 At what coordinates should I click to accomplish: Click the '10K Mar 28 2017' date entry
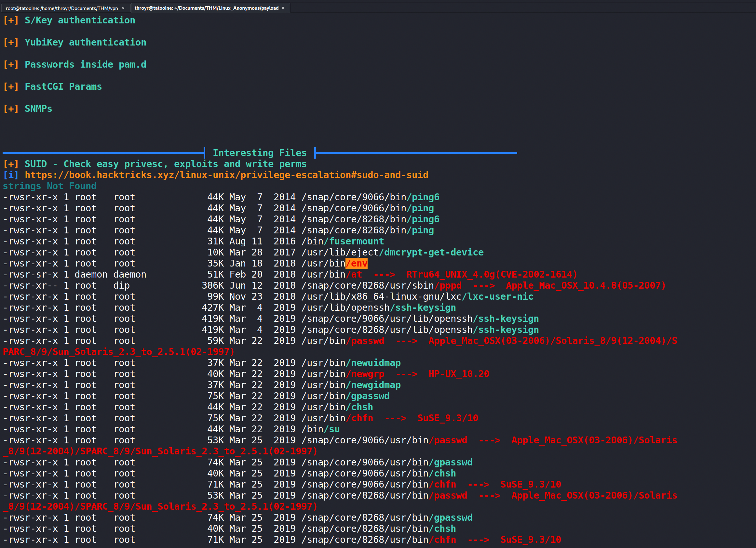click(251, 252)
